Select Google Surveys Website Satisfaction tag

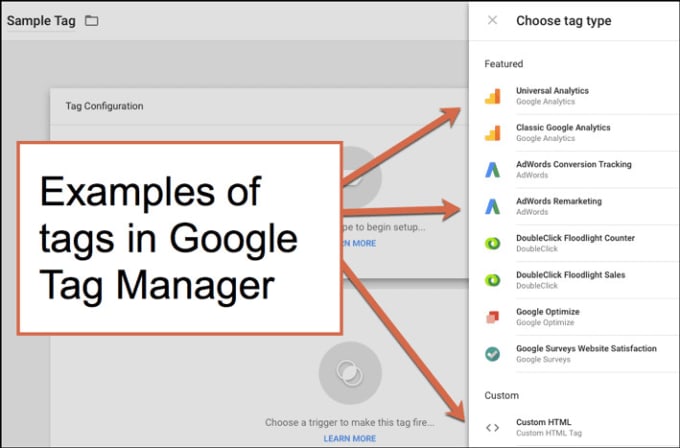coord(575,354)
